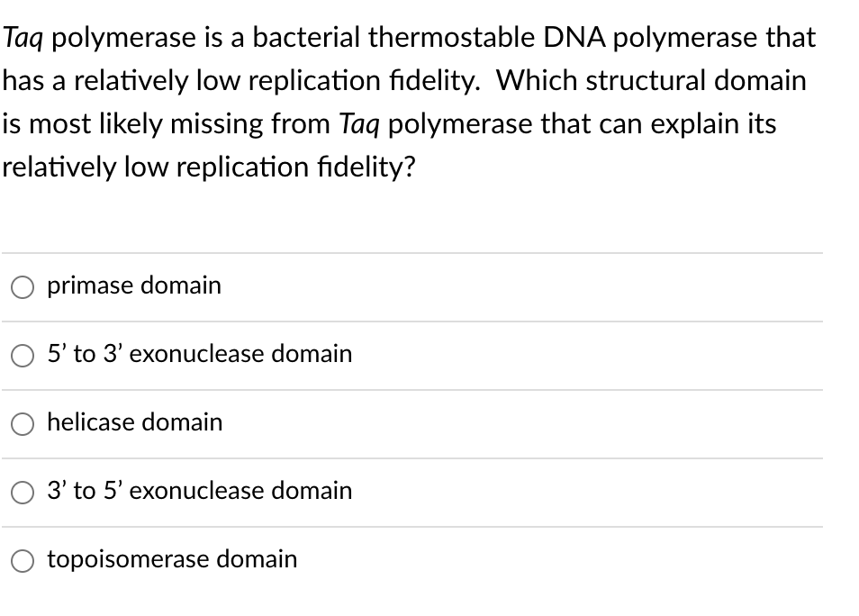The image size is (859, 616).
Task: Select the 5' to 3' exonuclease domain option
Action: pos(22,355)
